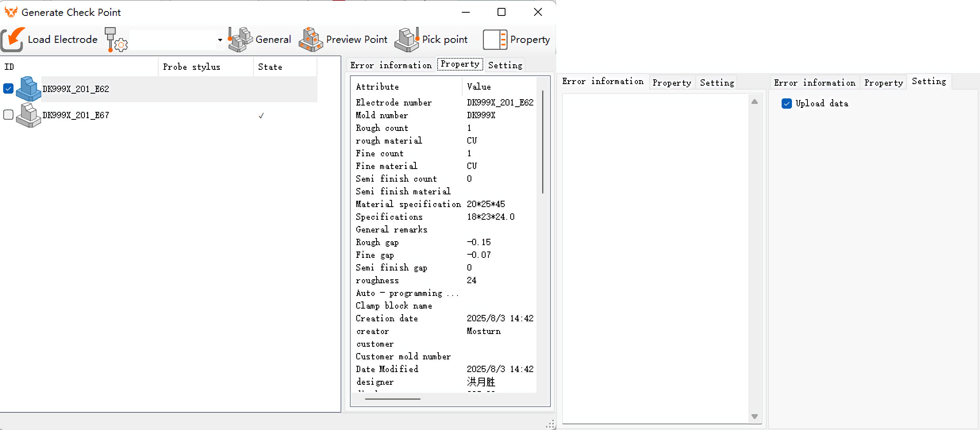Switch to the Error information tab
The width and height of the screenshot is (980, 430).
(390, 65)
